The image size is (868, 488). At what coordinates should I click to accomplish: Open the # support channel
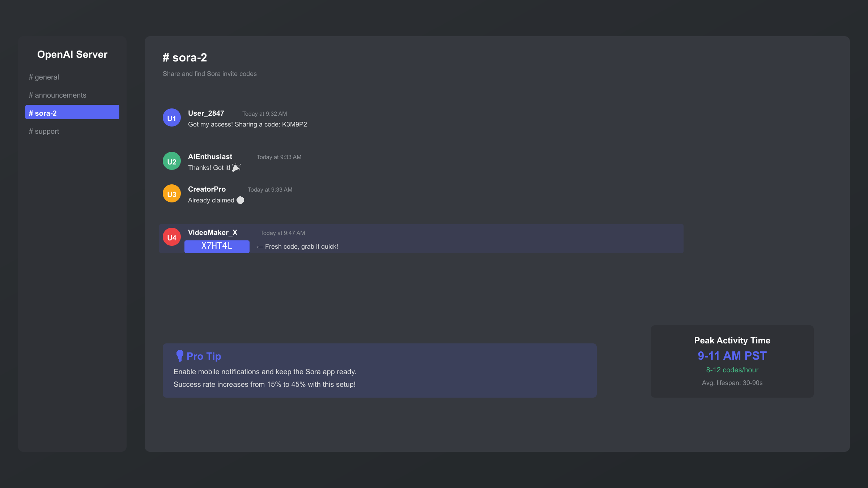click(44, 131)
